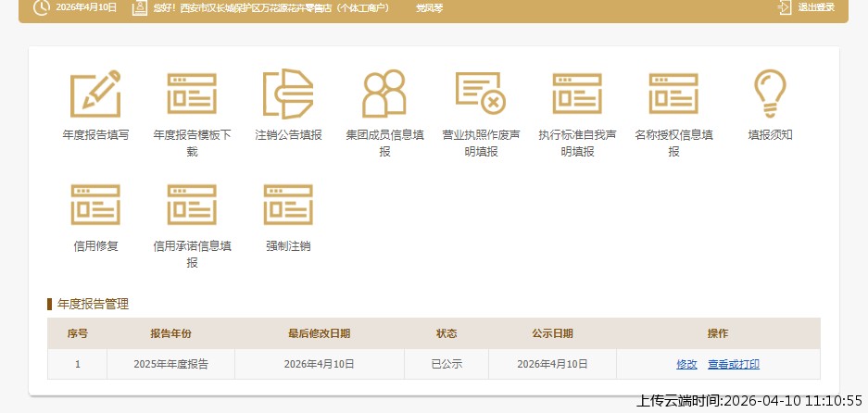The width and height of the screenshot is (868, 413).
Task: Click the 填报须知 label
Action: [770, 135]
